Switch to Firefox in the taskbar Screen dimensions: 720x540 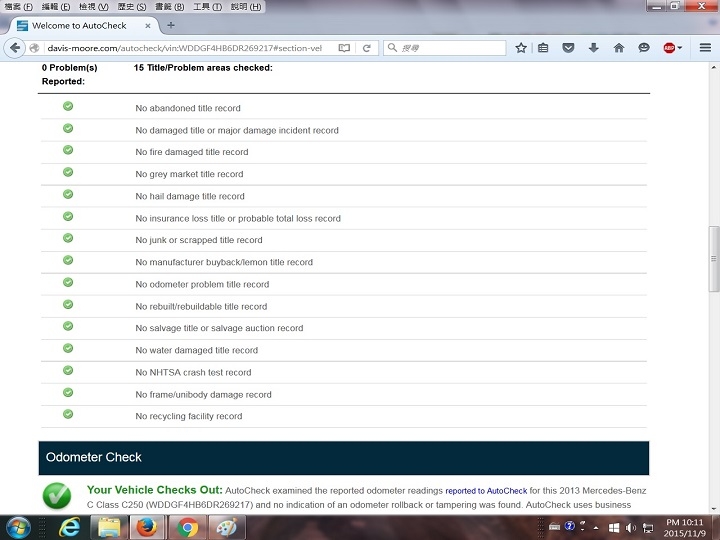tap(147, 527)
